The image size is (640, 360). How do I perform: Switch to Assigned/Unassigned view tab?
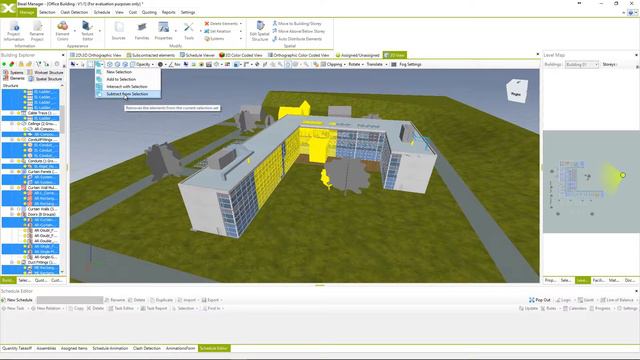pyautogui.click(x=357, y=55)
